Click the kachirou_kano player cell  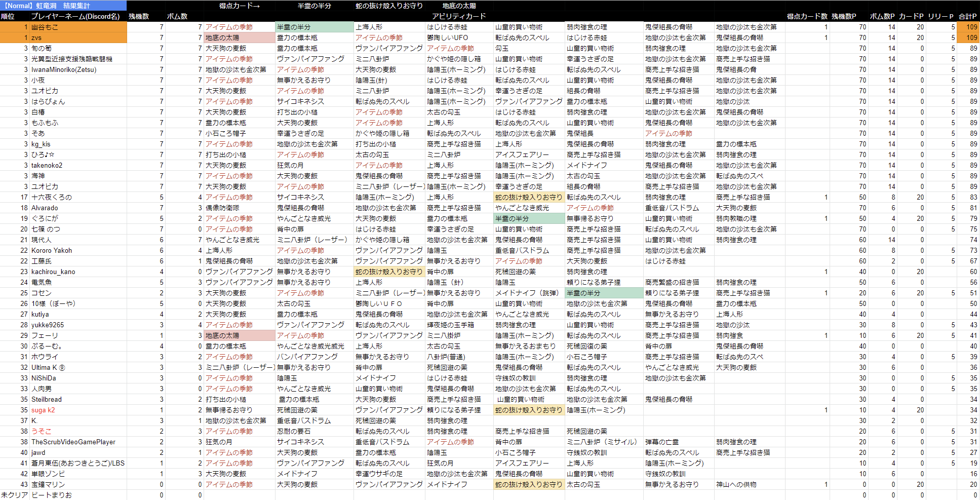click(x=53, y=272)
